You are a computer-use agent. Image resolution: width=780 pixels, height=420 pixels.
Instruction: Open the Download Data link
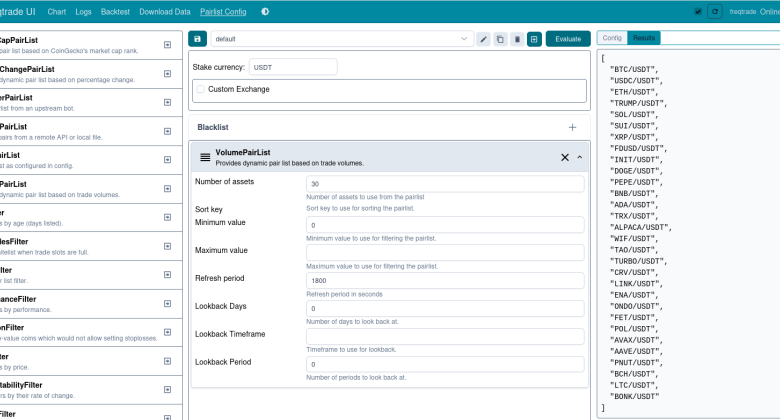point(165,12)
